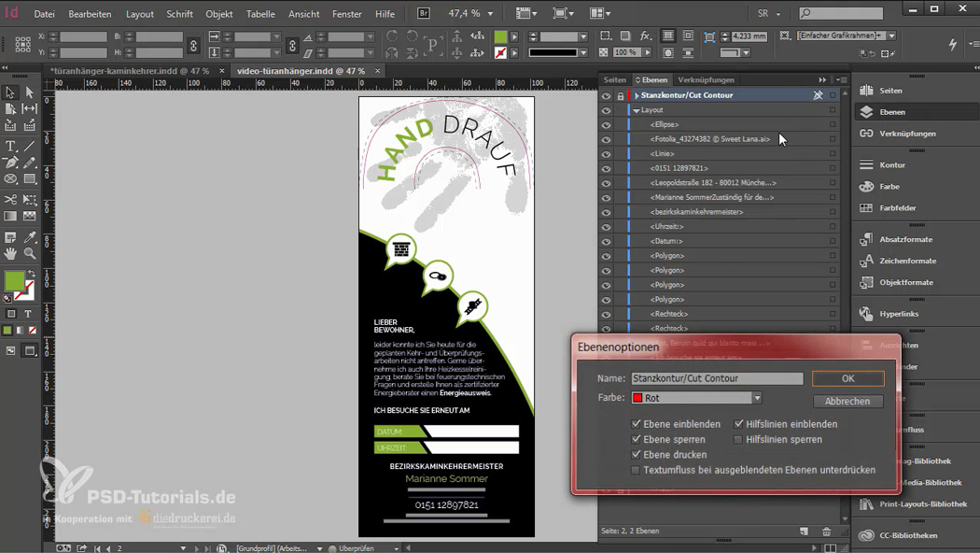Hide the <Linie> object via eye icon
This screenshot has height=553, width=980.
pos(606,154)
